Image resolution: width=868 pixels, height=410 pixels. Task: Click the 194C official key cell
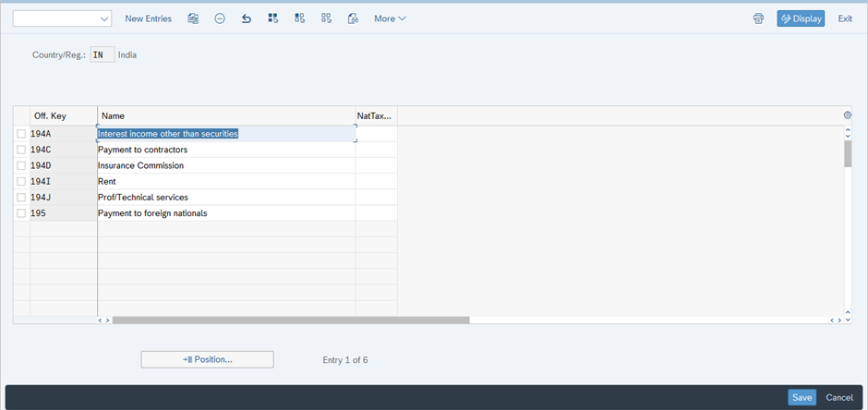click(x=63, y=150)
